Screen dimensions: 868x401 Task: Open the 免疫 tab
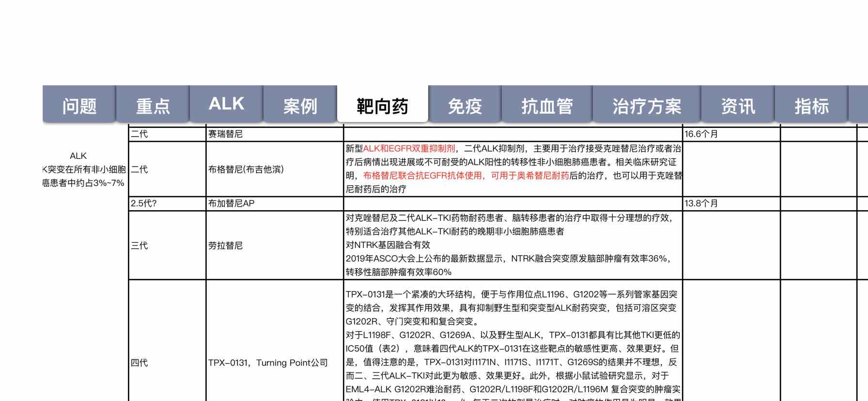point(465,106)
